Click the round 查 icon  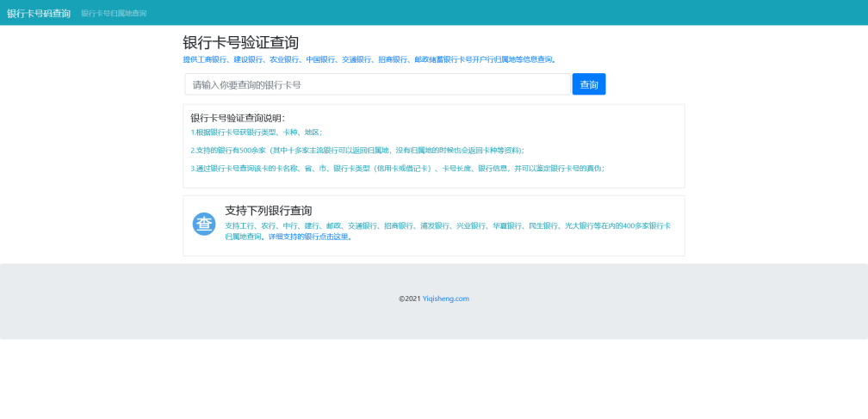204,224
